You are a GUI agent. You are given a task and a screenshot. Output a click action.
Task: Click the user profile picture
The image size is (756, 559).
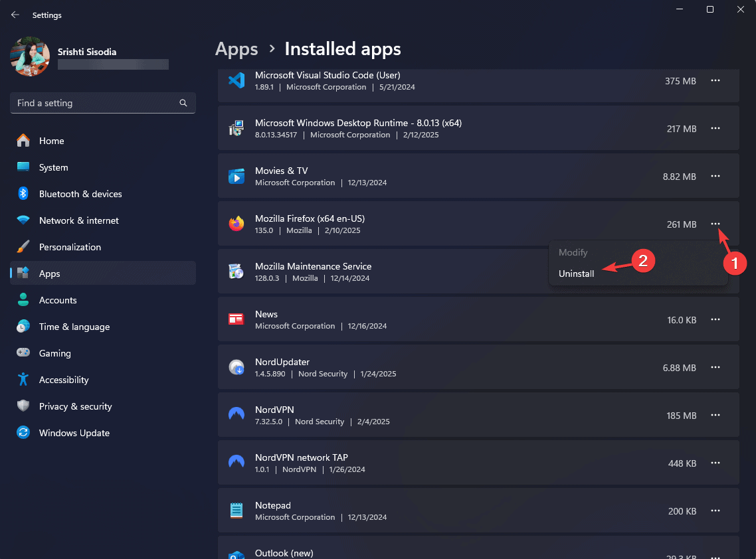(30, 56)
